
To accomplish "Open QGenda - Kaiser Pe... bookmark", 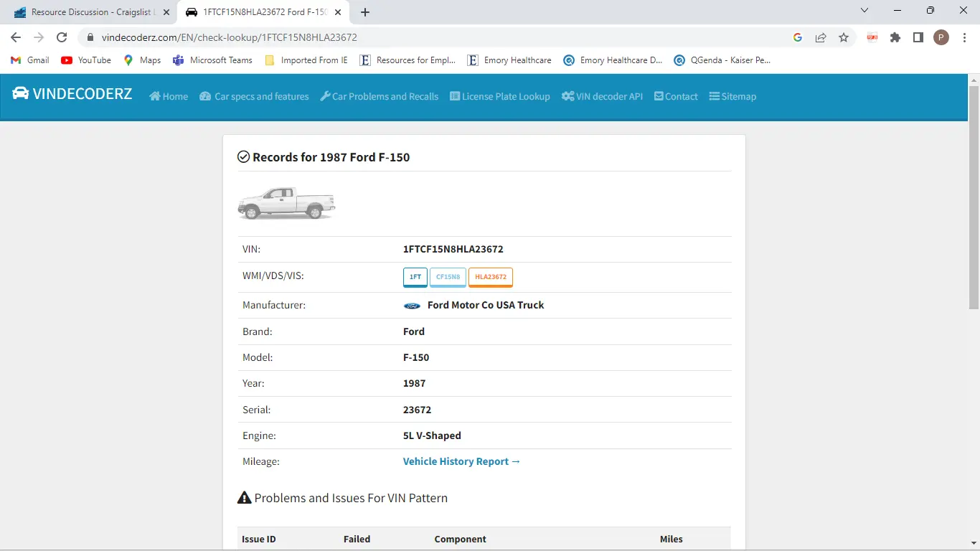I will [722, 60].
